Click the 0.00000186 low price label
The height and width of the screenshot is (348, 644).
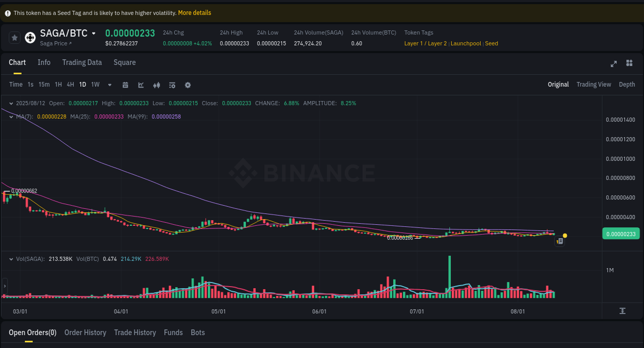[x=400, y=238]
